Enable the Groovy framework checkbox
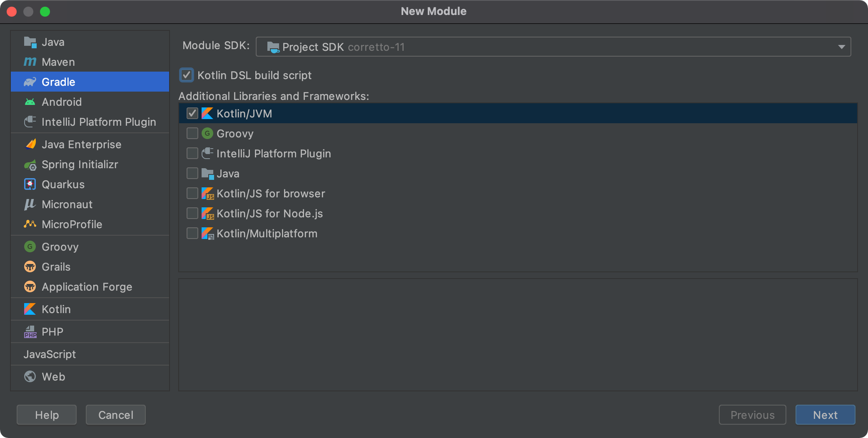The image size is (868, 438). [x=192, y=134]
